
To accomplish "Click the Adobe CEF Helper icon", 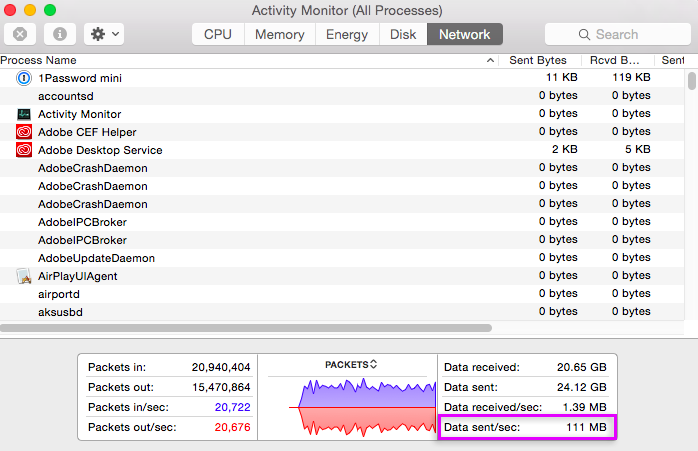I will tap(24, 132).
